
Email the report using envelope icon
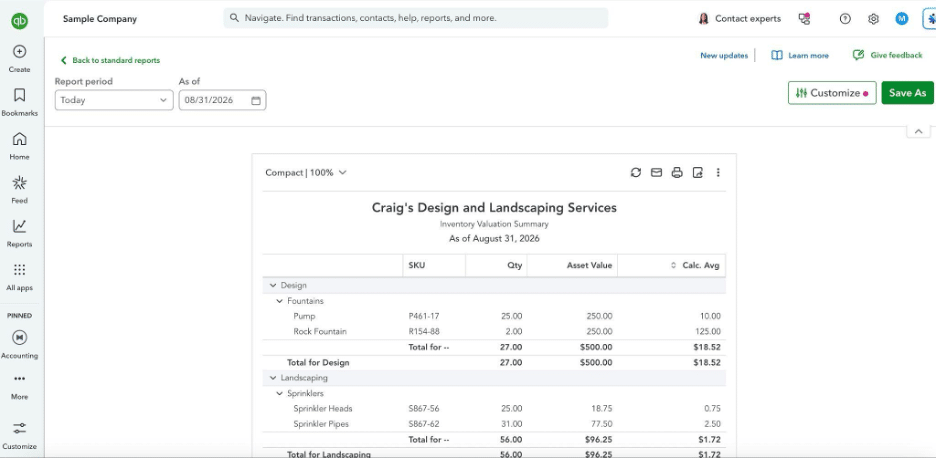pyautogui.click(x=656, y=173)
